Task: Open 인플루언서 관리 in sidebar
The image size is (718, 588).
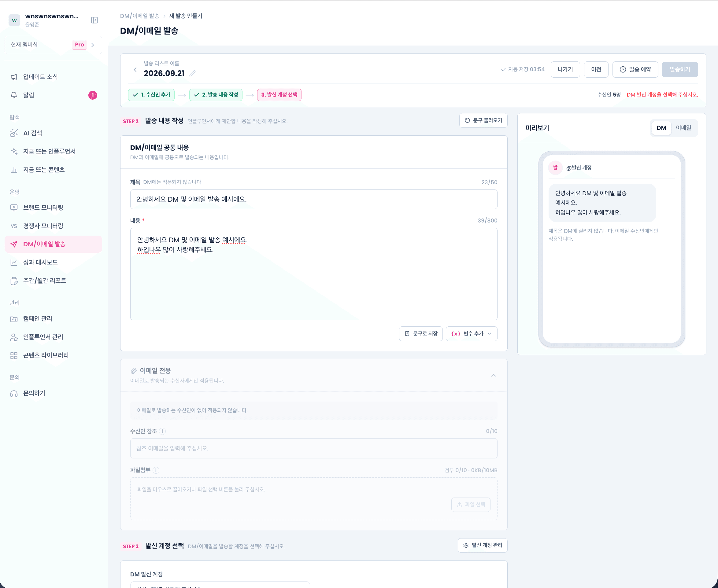Action: point(53,337)
